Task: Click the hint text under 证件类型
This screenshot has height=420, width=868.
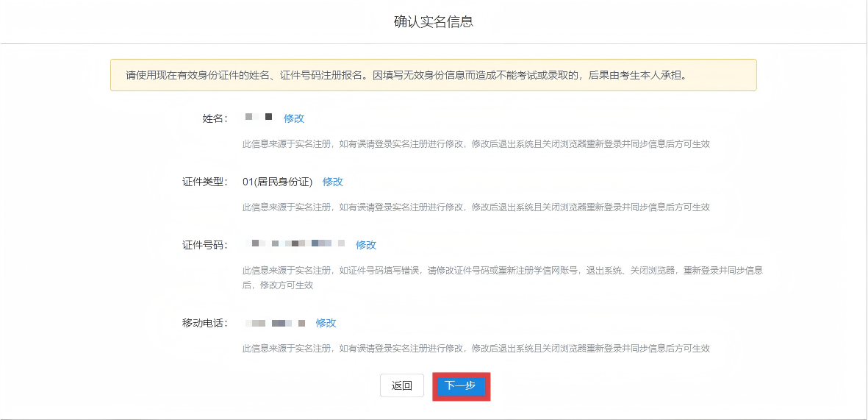Action: (x=476, y=207)
